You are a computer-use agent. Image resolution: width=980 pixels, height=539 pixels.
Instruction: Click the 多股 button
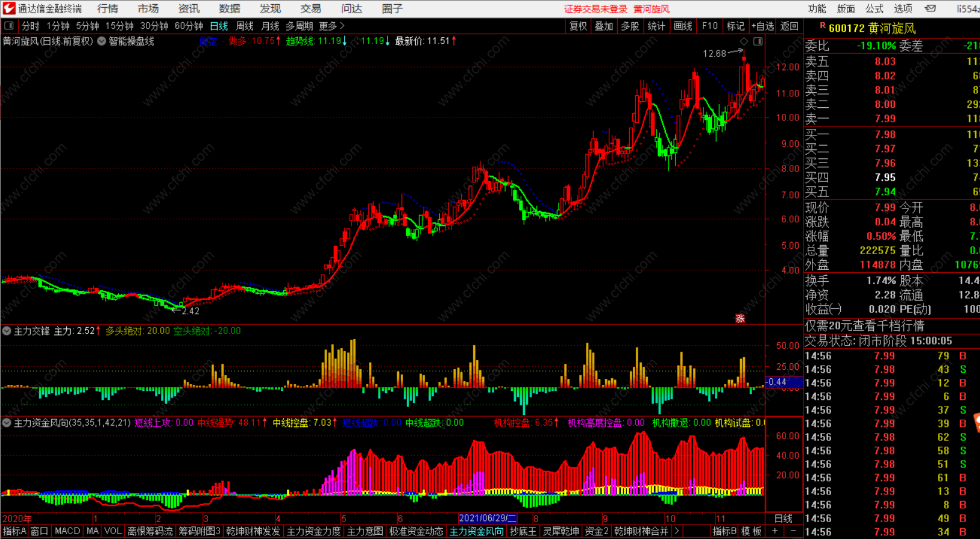630,26
